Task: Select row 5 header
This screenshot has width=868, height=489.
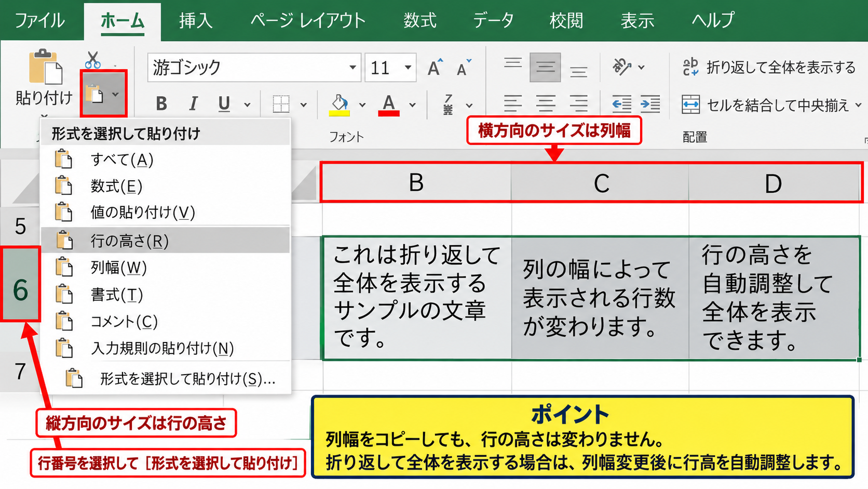Action: click(20, 226)
